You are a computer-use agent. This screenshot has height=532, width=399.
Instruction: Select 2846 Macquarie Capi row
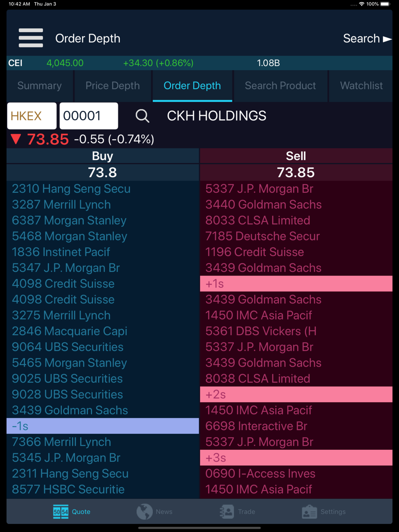pyautogui.click(x=103, y=331)
